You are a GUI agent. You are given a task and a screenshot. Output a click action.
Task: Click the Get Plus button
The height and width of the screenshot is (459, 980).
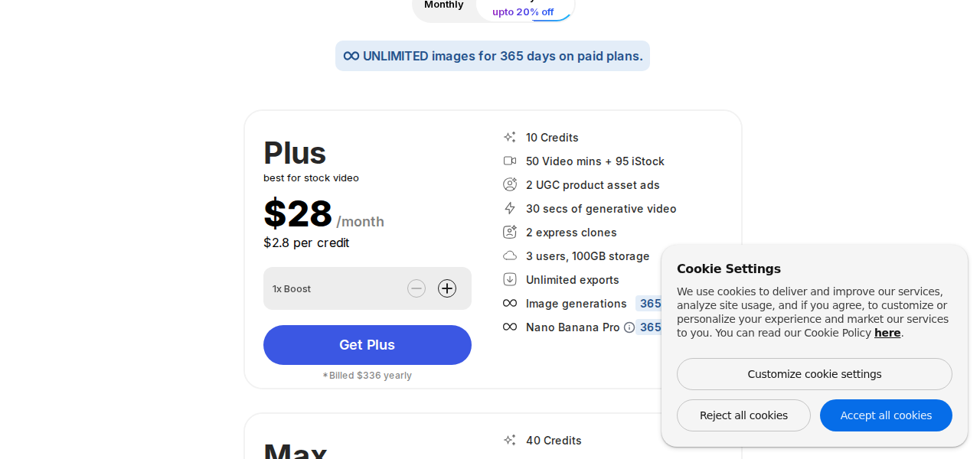367,345
